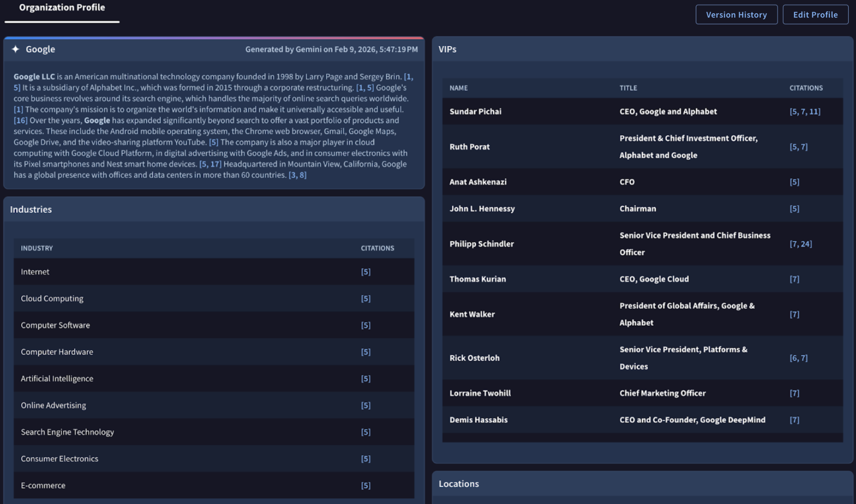Select the Lorraine Twohill VIP row

[480, 393]
